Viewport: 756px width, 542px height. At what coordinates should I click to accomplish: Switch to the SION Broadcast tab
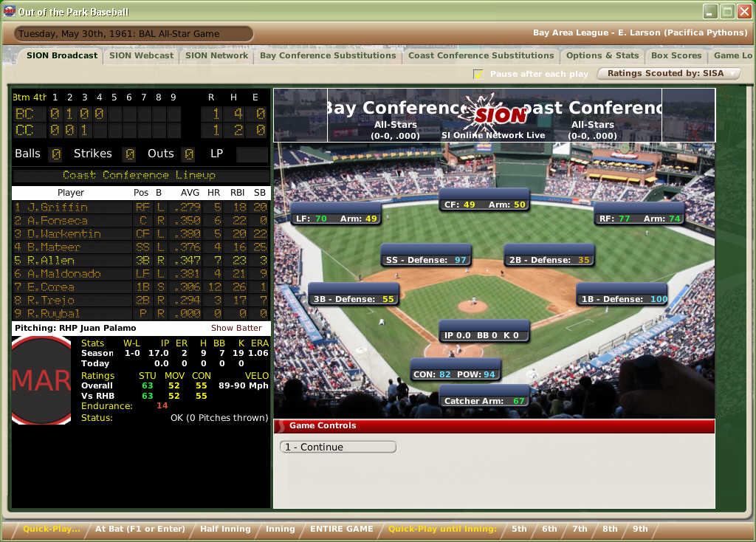point(62,55)
